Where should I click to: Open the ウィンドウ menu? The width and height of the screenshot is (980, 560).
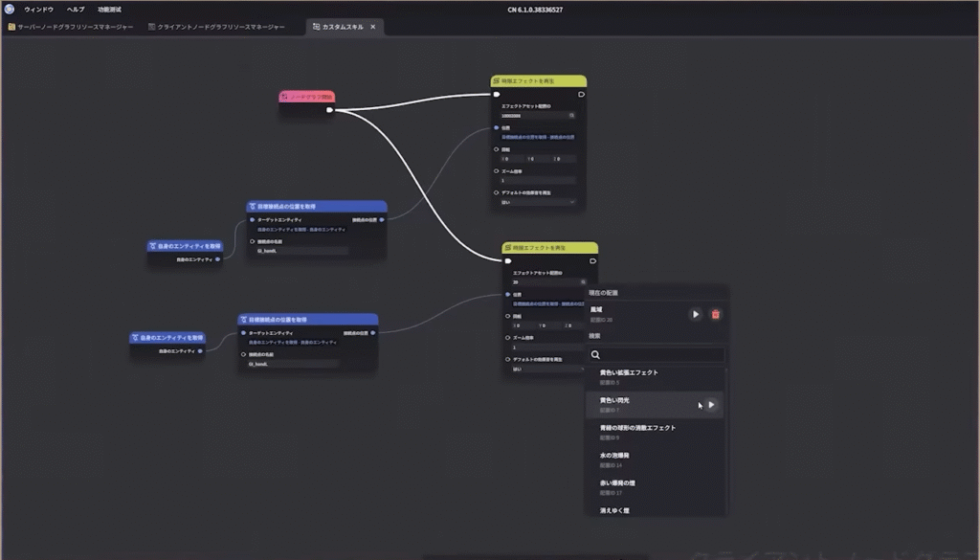[x=38, y=9]
